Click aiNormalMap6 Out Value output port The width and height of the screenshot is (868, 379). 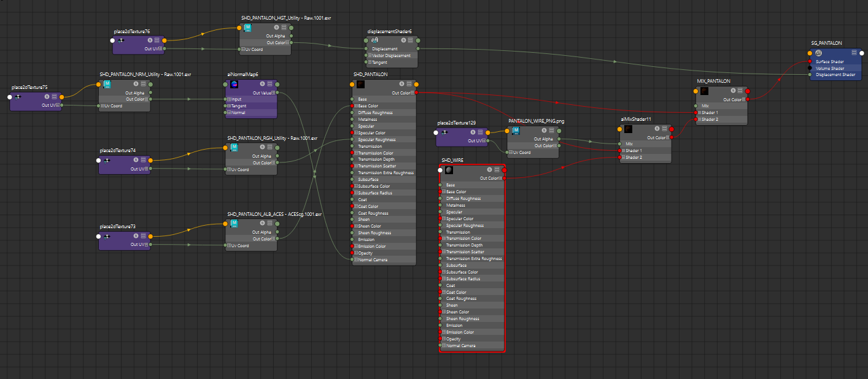click(x=277, y=93)
